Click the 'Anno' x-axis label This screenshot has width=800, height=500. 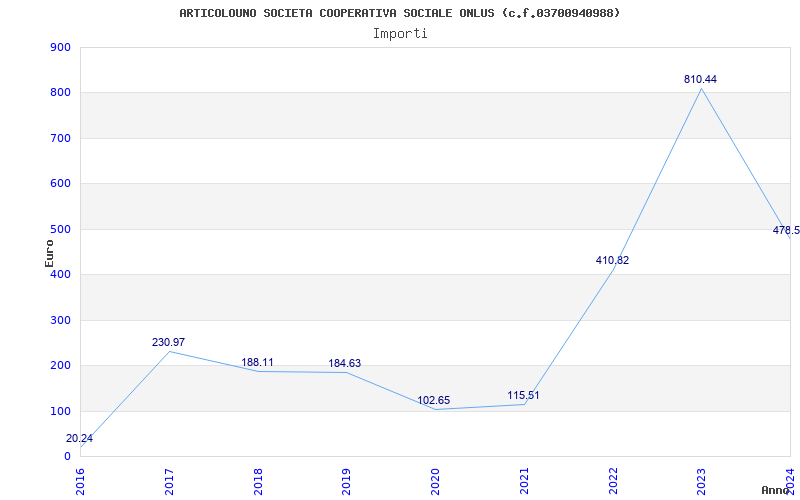pyautogui.click(x=775, y=490)
